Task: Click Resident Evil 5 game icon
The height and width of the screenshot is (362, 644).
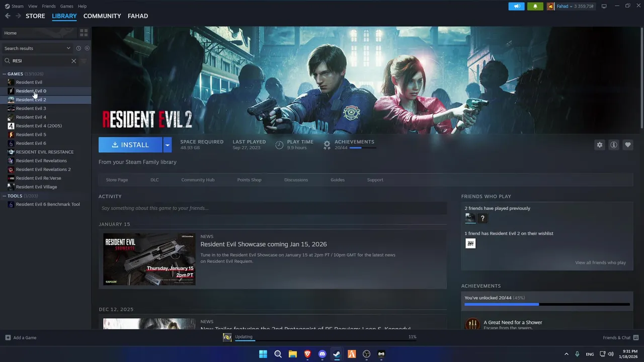Action: (11, 135)
